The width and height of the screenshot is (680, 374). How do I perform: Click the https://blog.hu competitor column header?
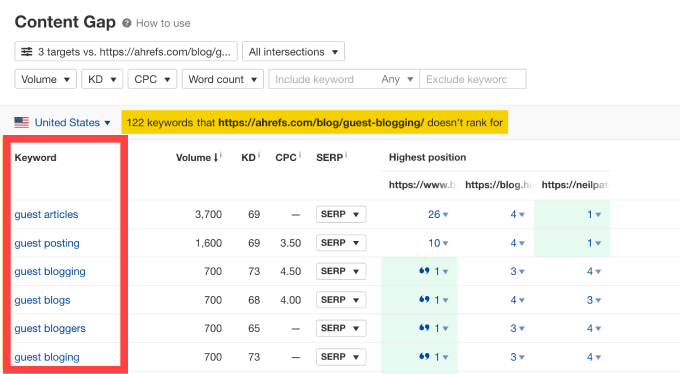[499, 185]
